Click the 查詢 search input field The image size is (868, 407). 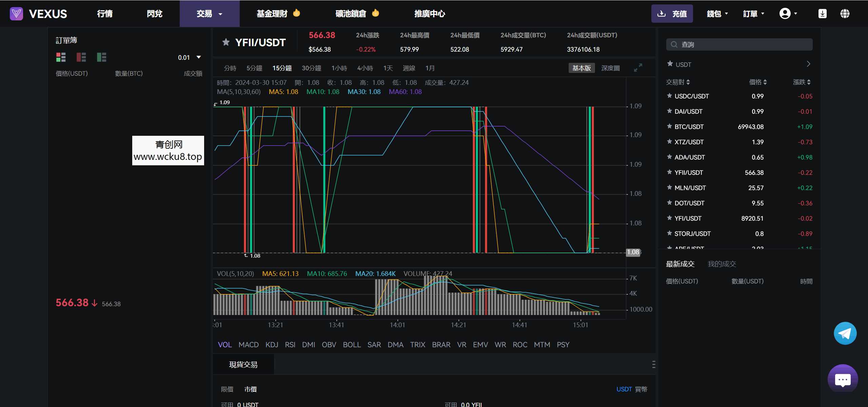pos(739,44)
